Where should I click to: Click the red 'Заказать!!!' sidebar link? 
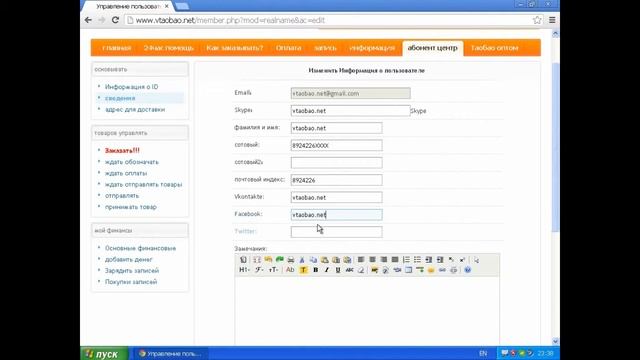click(122, 151)
